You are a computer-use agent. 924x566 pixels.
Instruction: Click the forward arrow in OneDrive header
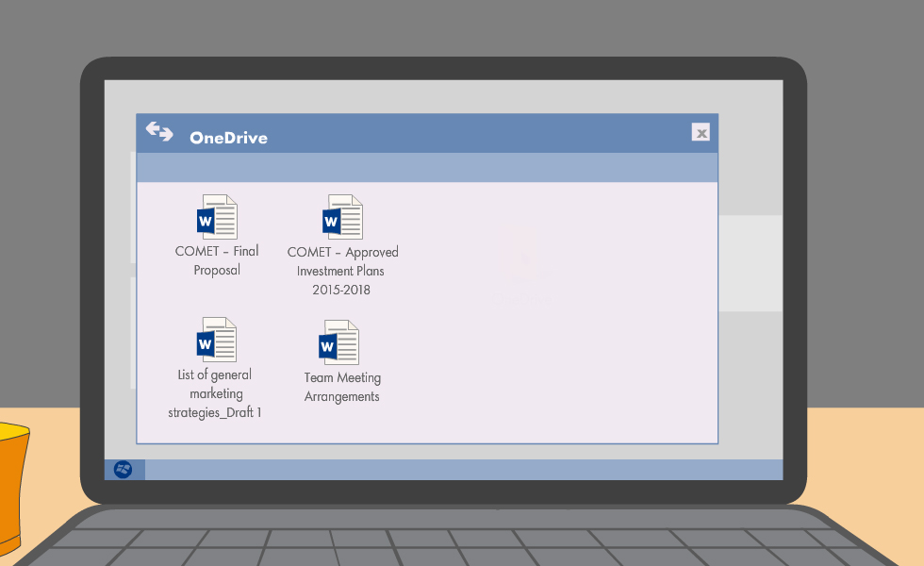click(166, 135)
